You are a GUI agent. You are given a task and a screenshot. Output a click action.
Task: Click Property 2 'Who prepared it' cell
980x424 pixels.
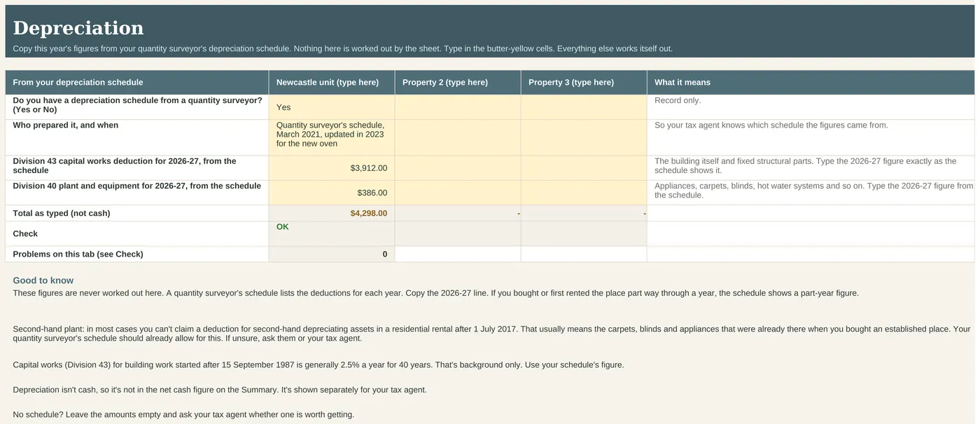pos(458,137)
